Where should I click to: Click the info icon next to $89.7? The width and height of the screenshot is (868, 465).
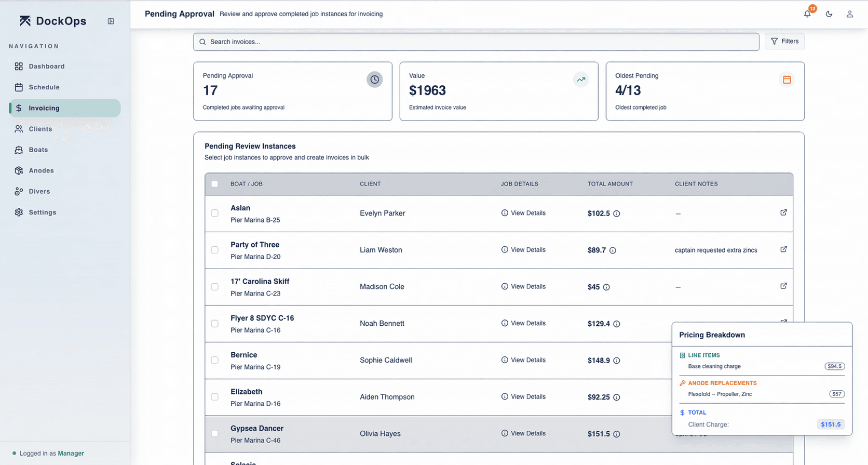[x=613, y=250]
